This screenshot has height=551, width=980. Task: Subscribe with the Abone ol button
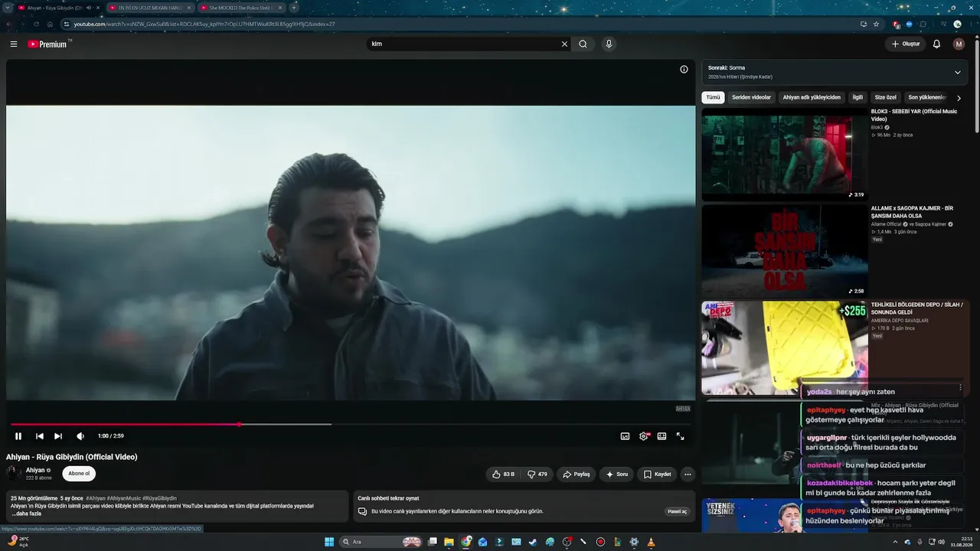(x=79, y=474)
